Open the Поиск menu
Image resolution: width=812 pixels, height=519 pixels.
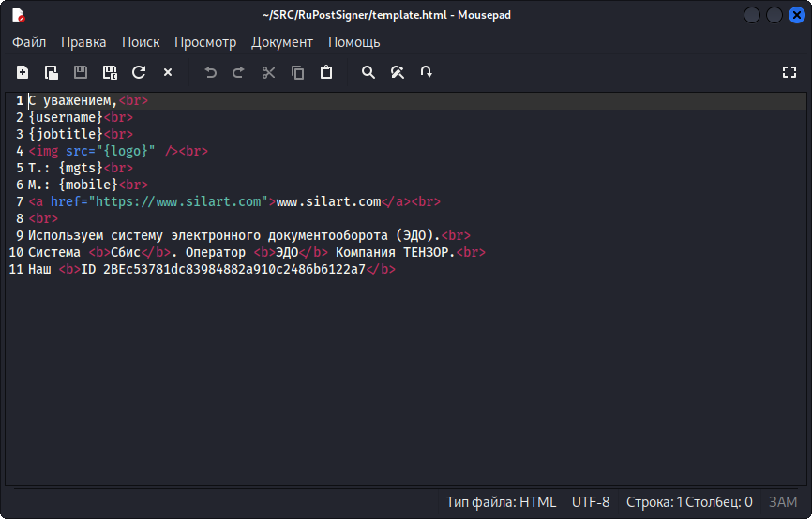(x=141, y=42)
